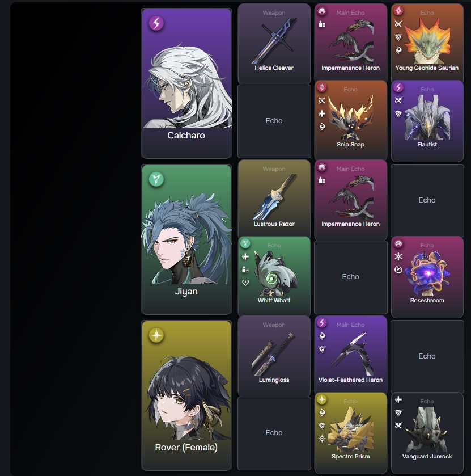The width and height of the screenshot is (471, 476).
Task: Click the snowflake icon on Roseshroom echo
Action: click(x=398, y=256)
